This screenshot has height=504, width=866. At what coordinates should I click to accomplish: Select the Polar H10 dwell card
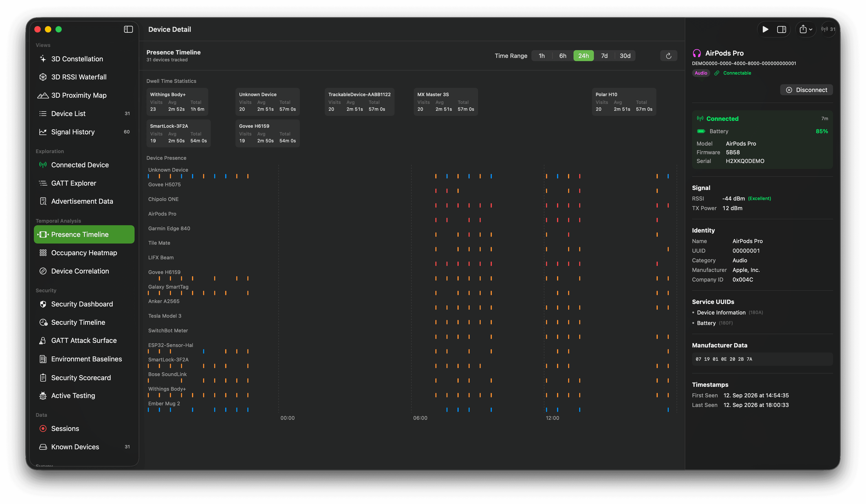(624, 102)
